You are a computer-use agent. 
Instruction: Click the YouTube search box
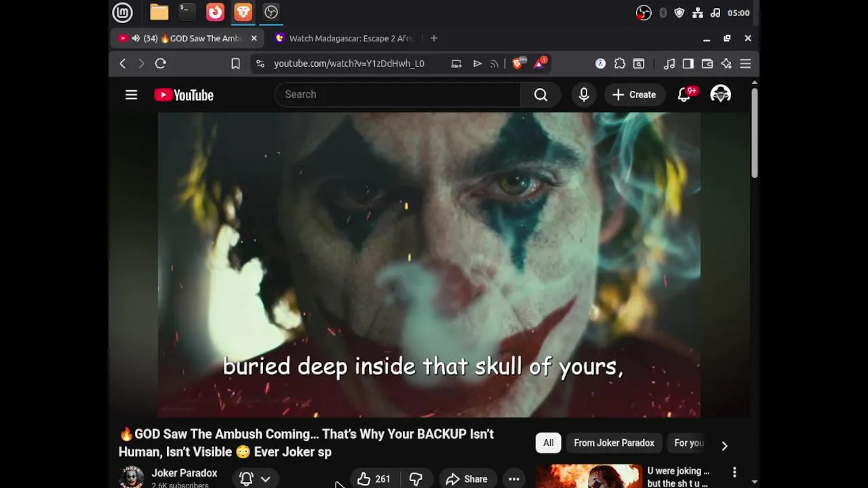coord(397,95)
